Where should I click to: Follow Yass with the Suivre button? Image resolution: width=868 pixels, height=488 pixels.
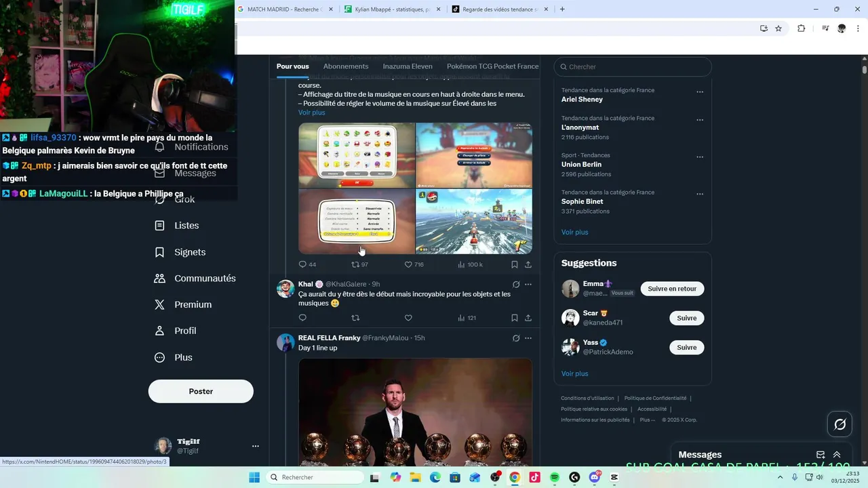point(687,347)
